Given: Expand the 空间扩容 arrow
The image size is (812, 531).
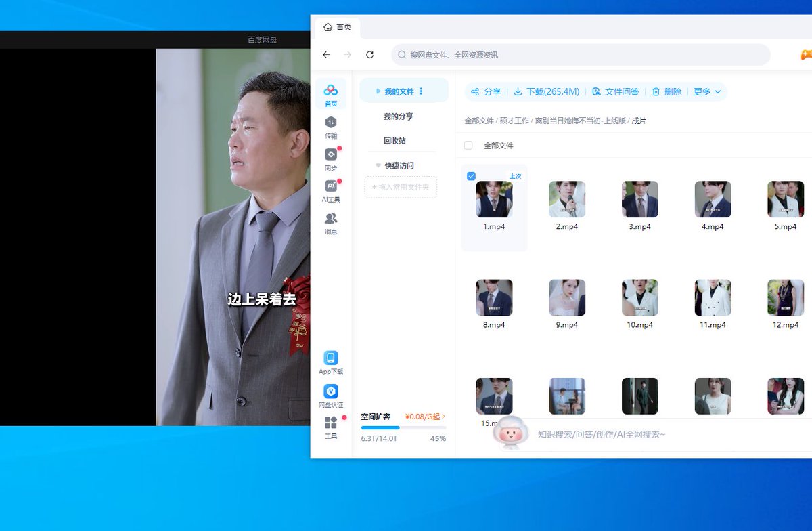Looking at the screenshot, I should point(443,417).
